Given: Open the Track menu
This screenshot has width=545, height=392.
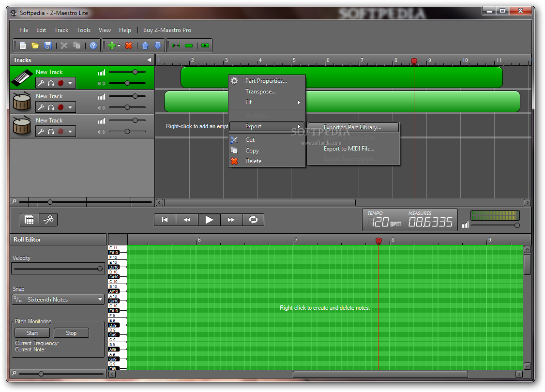Looking at the screenshot, I should tap(61, 30).
